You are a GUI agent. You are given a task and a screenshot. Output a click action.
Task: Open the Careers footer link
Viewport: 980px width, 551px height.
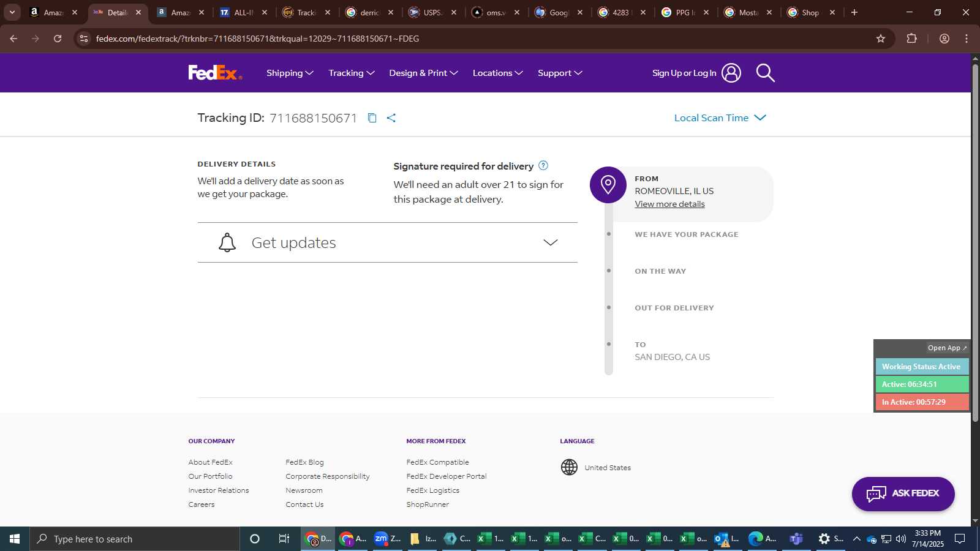point(202,504)
